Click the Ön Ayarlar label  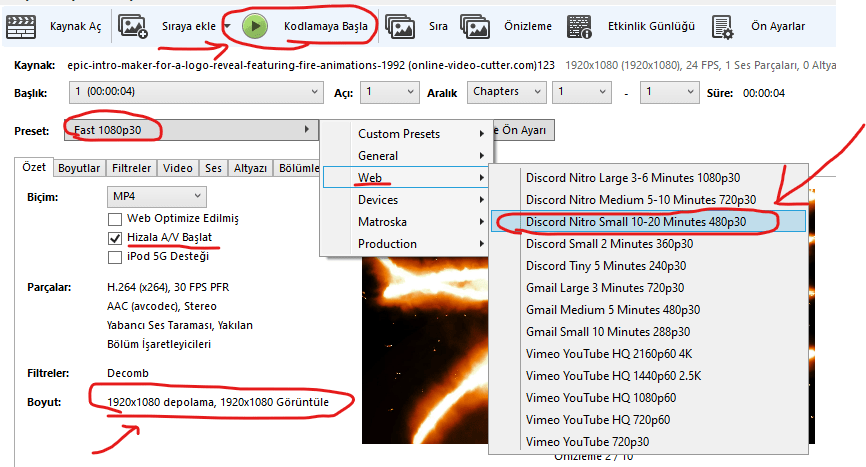point(778,26)
